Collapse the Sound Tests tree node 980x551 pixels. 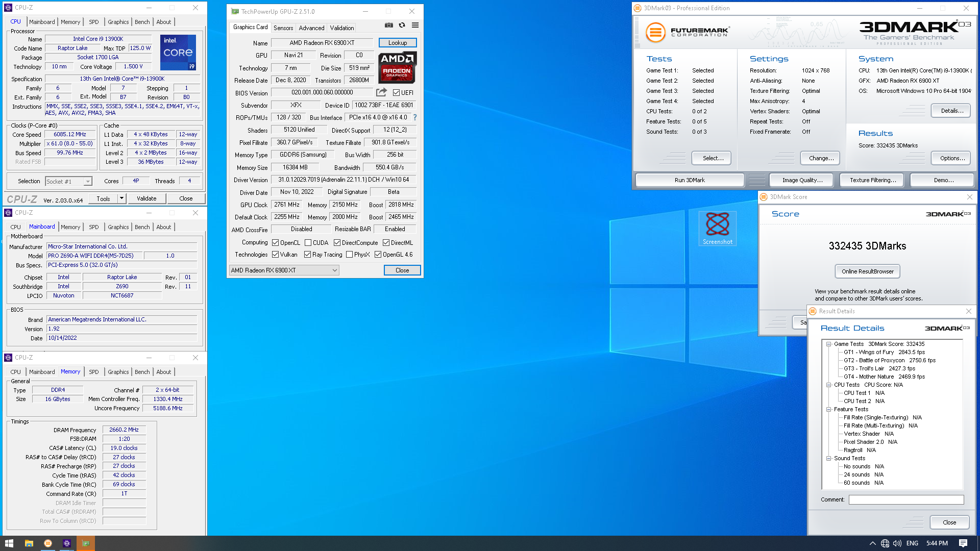(829, 459)
